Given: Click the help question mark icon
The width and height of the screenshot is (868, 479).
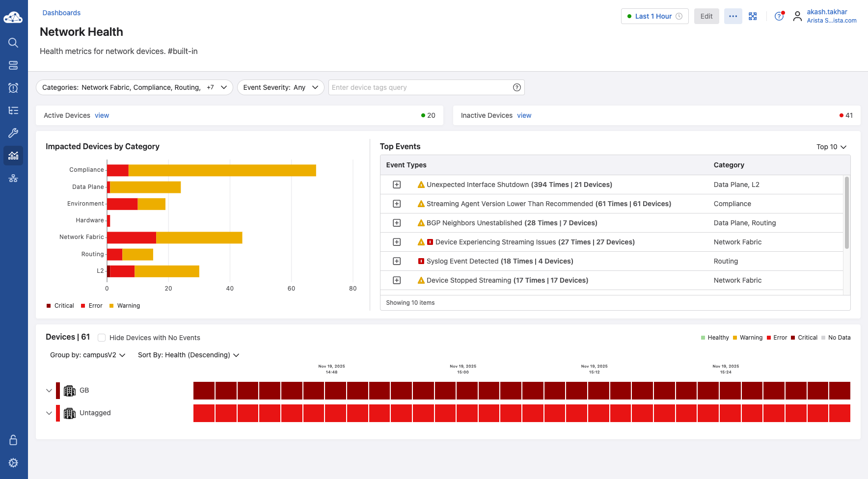Looking at the screenshot, I should [779, 16].
